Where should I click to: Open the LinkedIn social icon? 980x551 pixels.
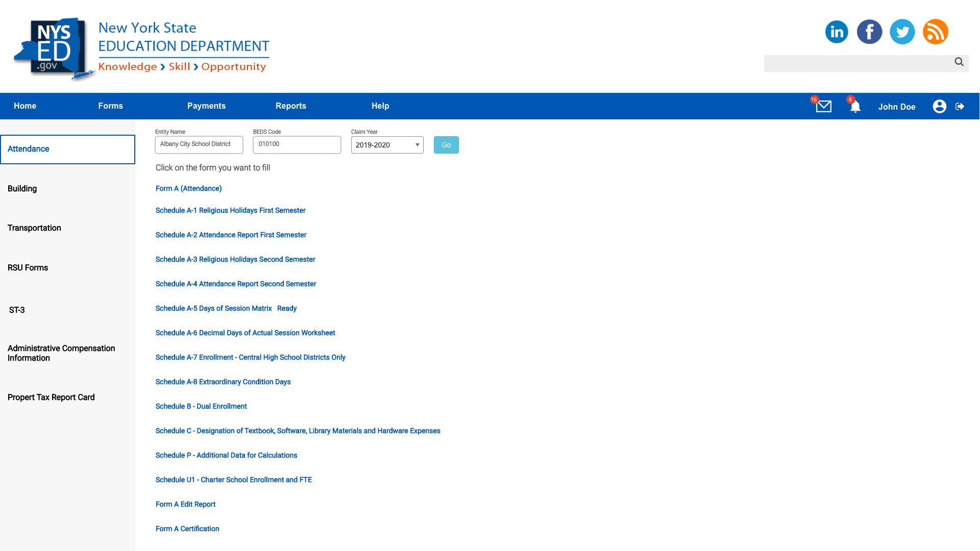point(837,32)
